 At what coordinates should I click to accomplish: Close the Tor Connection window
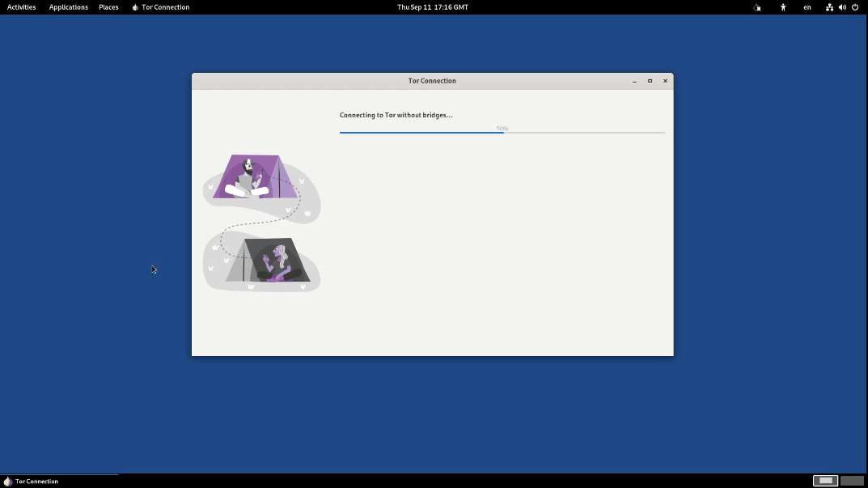pos(665,81)
